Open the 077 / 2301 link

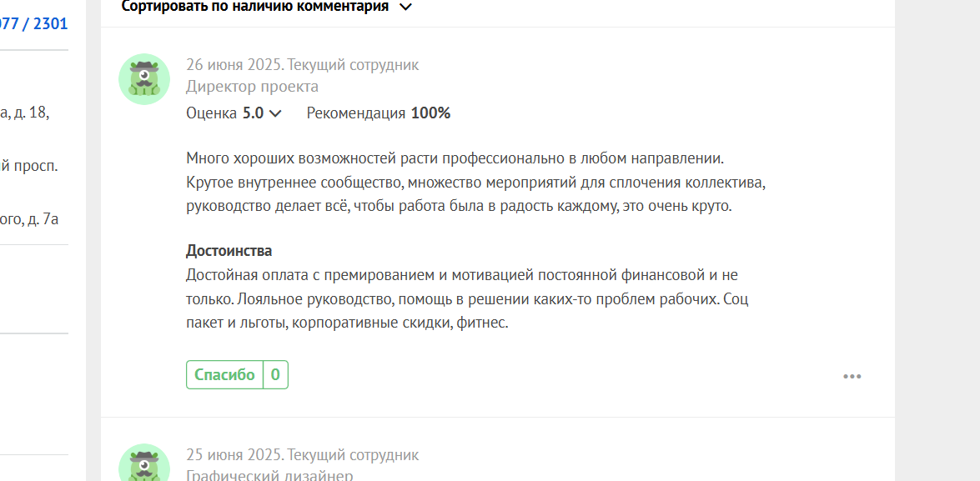point(33,24)
